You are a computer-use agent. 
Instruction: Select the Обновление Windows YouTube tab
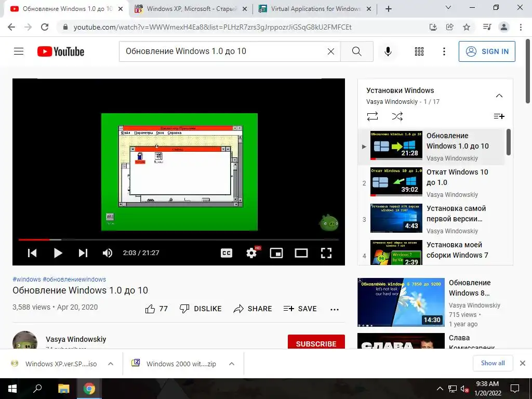click(x=67, y=9)
